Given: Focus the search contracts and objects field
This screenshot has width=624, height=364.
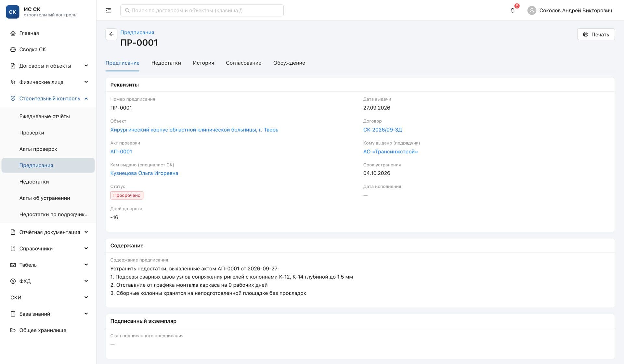Looking at the screenshot, I should (202, 10).
